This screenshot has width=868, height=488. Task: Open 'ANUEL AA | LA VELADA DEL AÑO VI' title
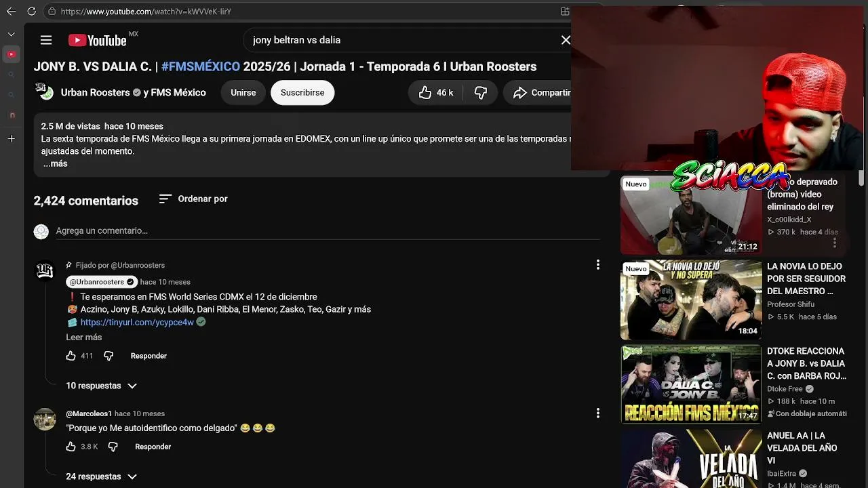click(x=802, y=448)
